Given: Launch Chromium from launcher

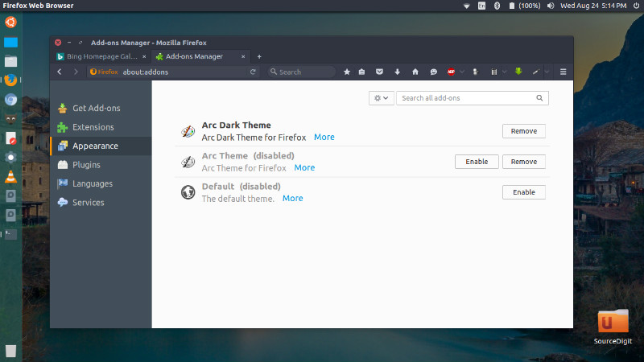Looking at the screenshot, I should point(10,100).
